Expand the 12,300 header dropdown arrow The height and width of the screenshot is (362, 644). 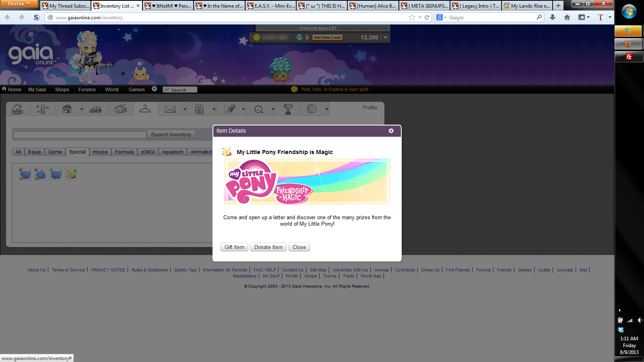(x=386, y=37)
